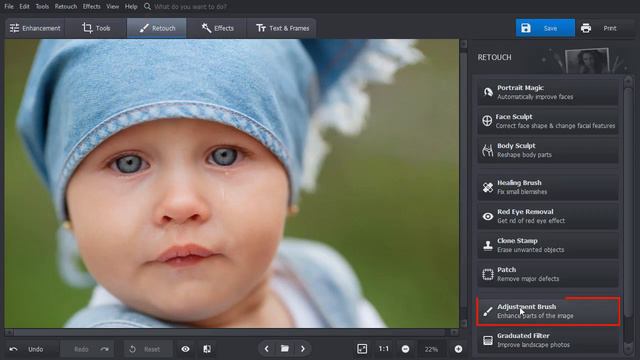Click the portrait thumbnail in Retouch header

pos(588,61)
